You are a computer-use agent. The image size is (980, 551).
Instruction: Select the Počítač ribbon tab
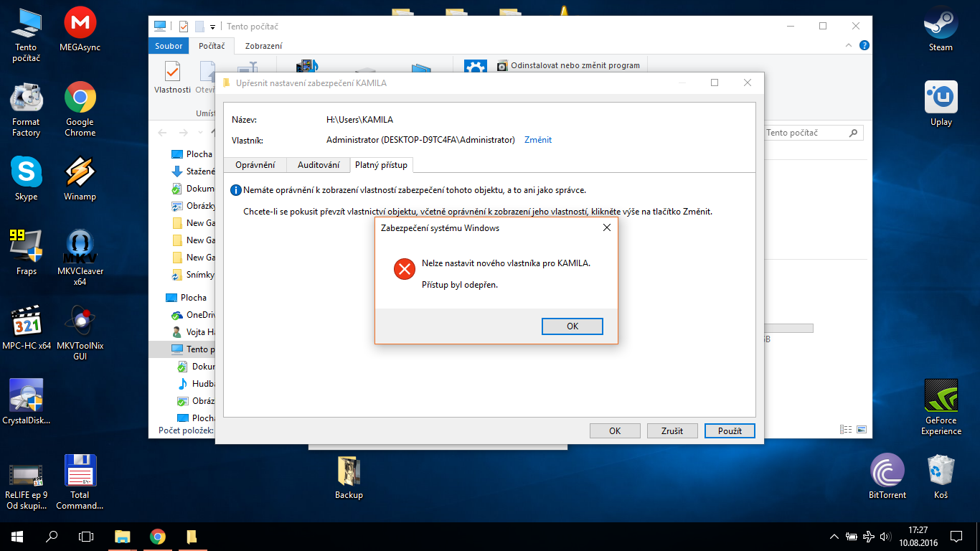point(212,46)
